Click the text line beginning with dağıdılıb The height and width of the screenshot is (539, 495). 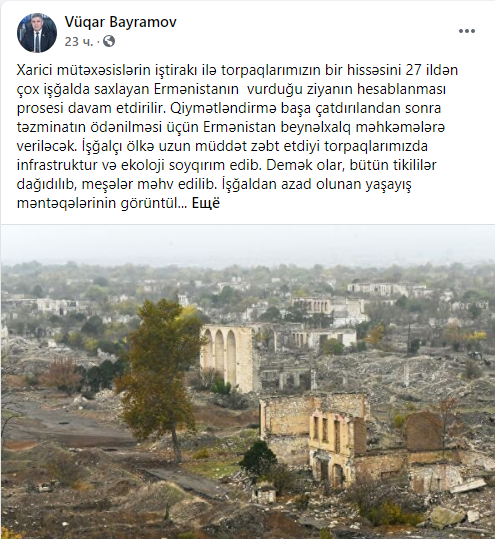214,184
